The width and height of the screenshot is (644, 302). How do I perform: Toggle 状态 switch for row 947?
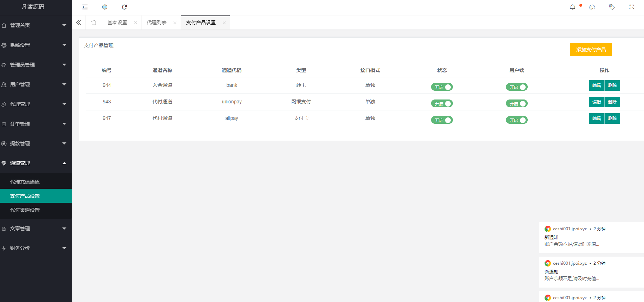point(442,120)
